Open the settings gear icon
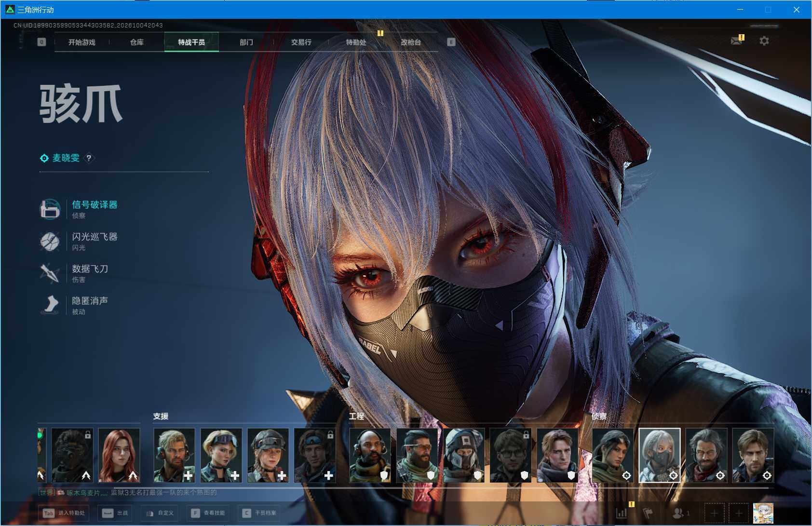This screenshot has width=812, height=526. tap(764, 41)
